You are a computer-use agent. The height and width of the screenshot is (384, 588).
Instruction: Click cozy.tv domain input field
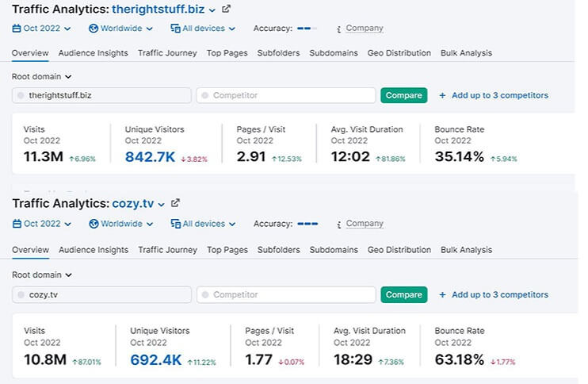tap(101, 294)
